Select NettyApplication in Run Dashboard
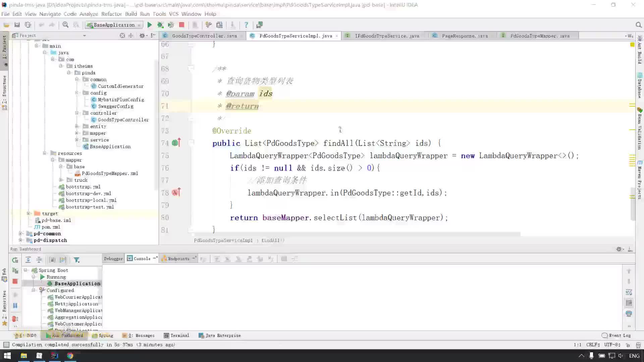 click(73, 304)
